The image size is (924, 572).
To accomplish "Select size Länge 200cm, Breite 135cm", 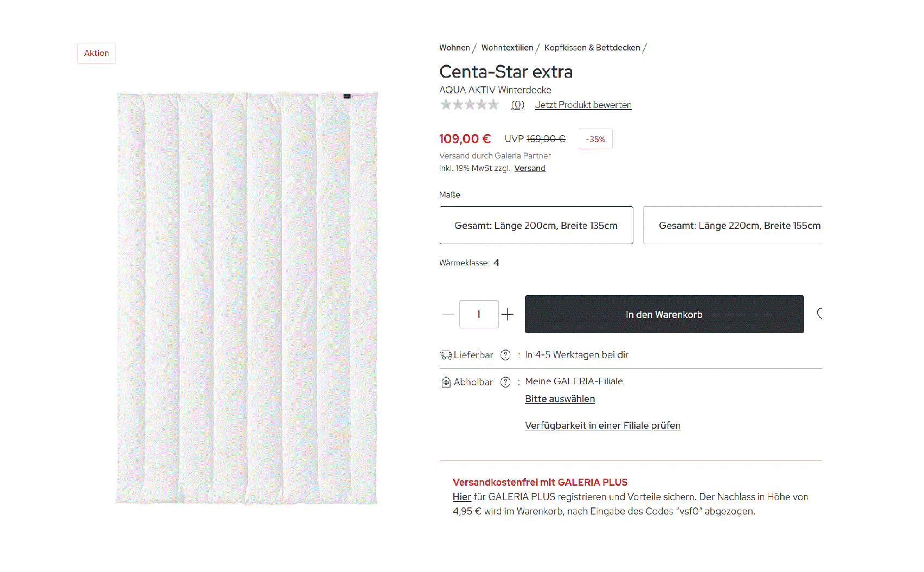I will 536,225.
